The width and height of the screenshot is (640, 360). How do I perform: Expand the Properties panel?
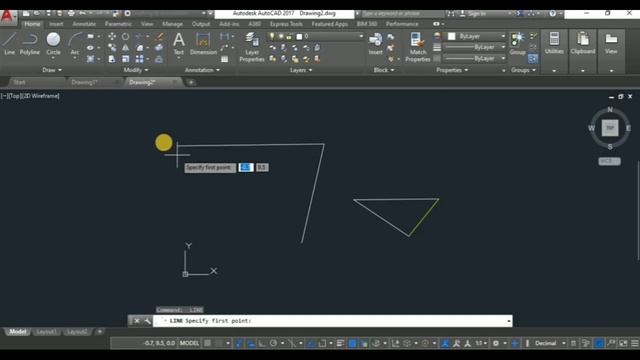tap(452, 70)
